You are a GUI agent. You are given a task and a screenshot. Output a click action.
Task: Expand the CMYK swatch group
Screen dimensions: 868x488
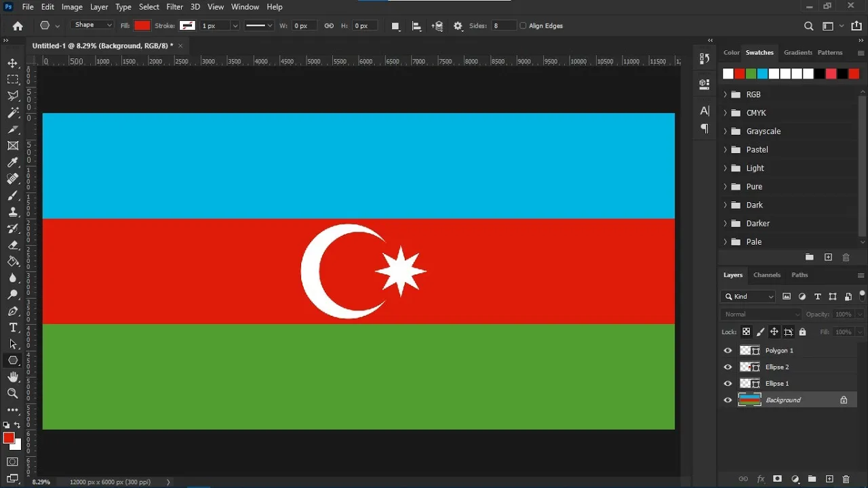(x=725, y=113)
